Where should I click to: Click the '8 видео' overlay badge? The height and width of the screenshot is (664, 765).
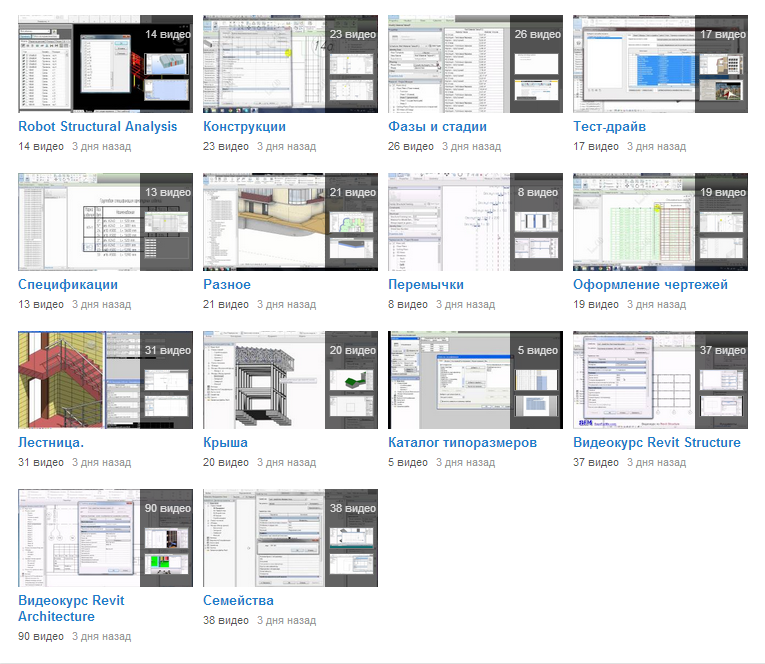pyautogui.click(x=538, y=192)
